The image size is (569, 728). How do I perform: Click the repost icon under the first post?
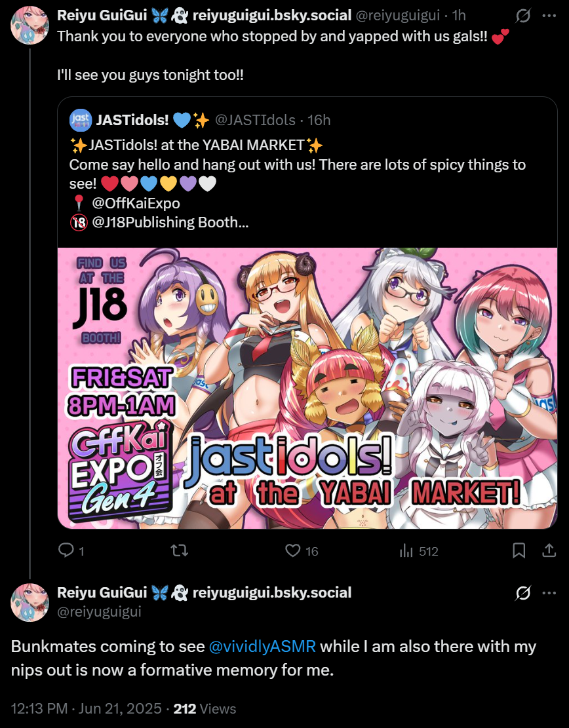pyautogui.click(x=179, y=550)
